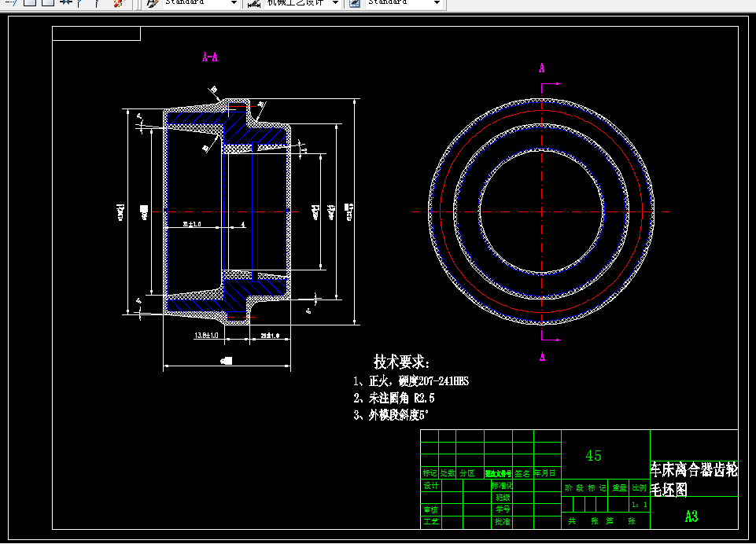This screenshot has height=544, width=756.
Task: Select the 共 text in the sheet count row
Action: (x=572, y=521)
